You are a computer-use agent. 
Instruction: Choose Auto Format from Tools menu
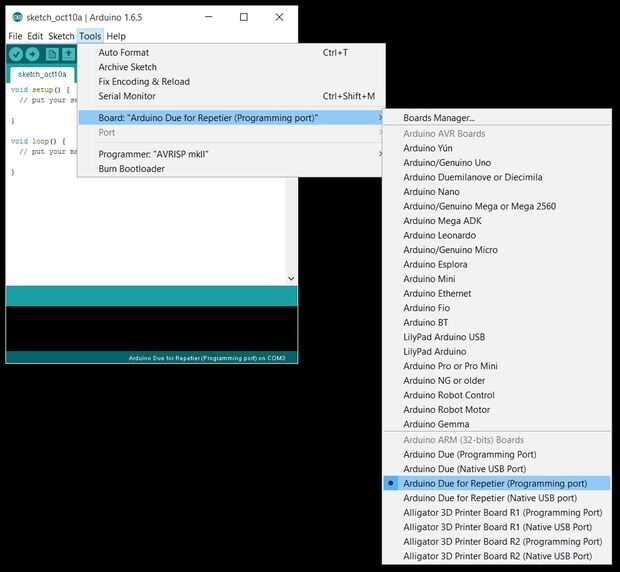pyautogui.click(x=231, y=53)
